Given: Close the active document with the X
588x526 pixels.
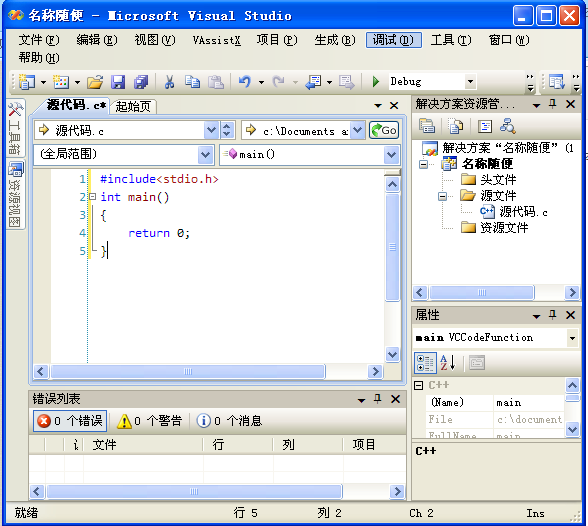Looking at the screenshot, I should (x=394, y=105).
